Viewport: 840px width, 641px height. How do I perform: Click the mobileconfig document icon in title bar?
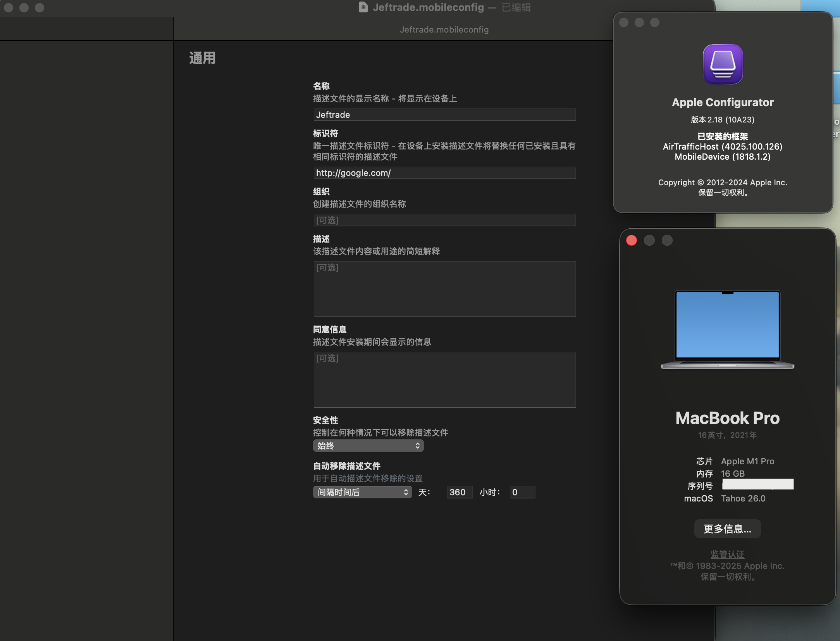tap(363, 7)
